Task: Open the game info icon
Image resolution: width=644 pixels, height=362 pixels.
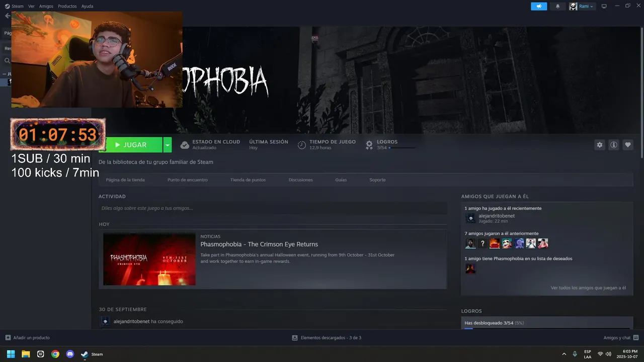Action: pos(614,145)
